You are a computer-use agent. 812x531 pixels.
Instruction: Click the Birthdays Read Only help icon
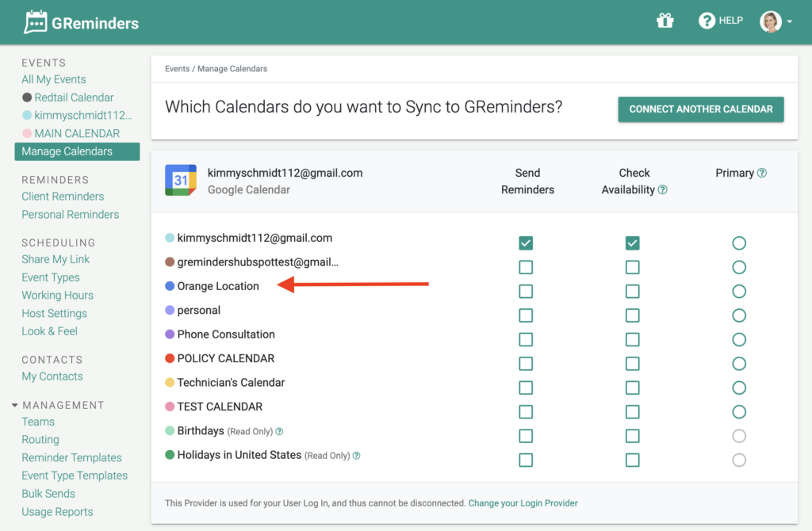(x=279, y=431)
